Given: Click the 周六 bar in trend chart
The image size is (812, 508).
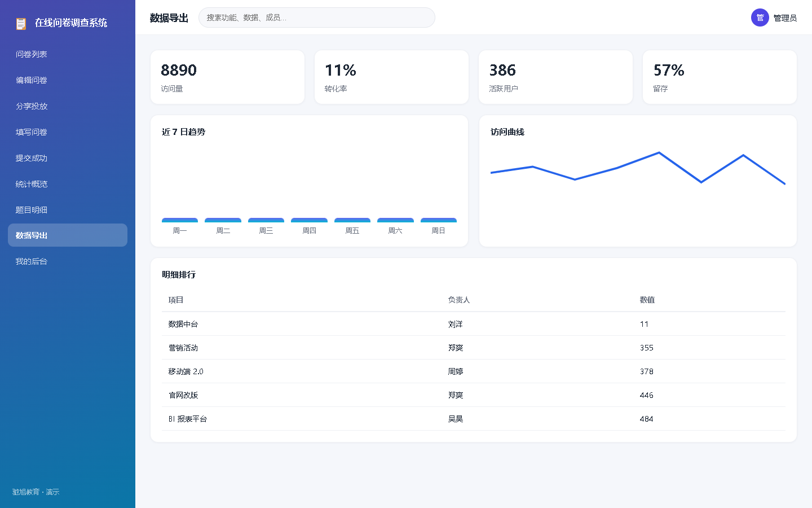Looking at the screenshot, I should coord(395,220).
